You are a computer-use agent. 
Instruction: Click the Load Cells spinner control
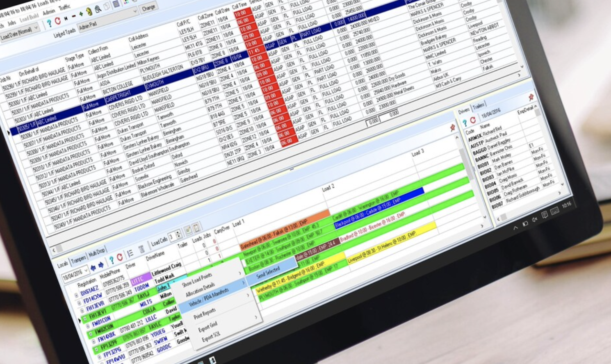tap(178, 235)
